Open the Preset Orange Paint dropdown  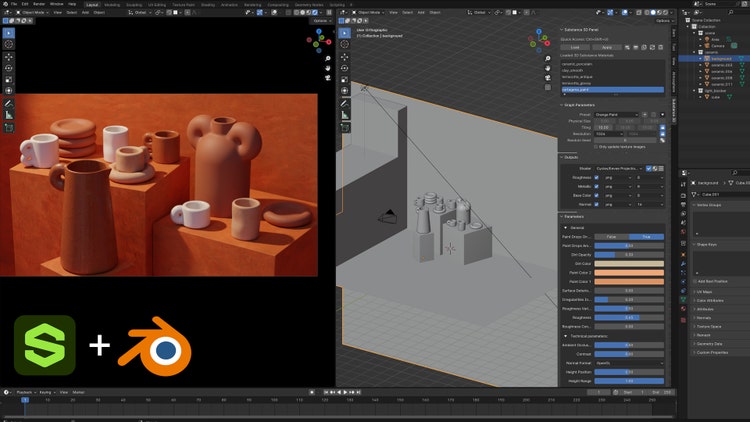click(x=617, y=115)
